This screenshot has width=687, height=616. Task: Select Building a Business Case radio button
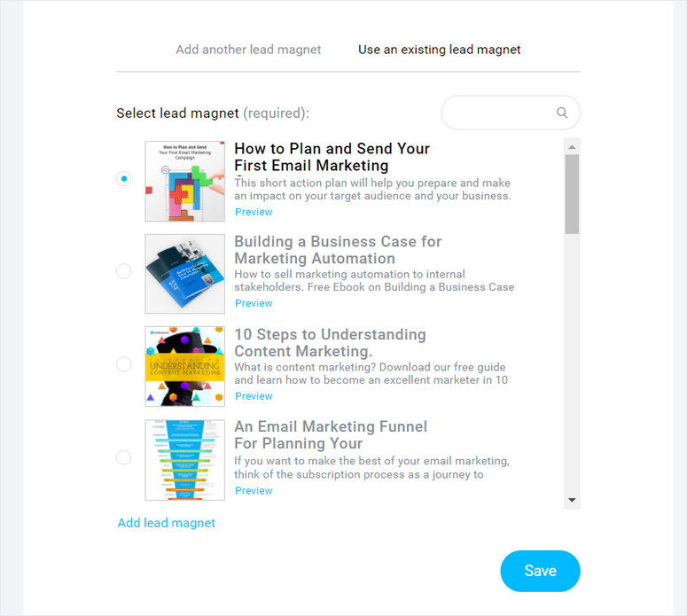[123, 270]
